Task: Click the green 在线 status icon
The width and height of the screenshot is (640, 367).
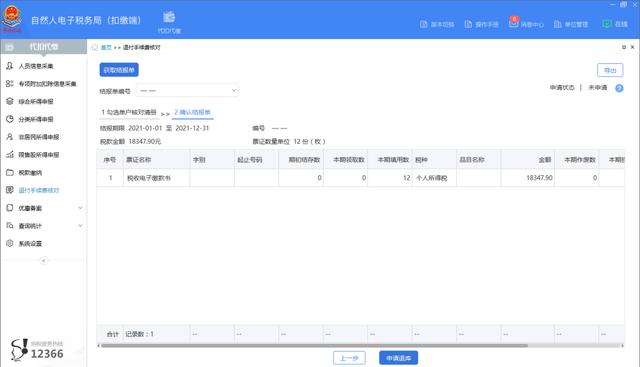Action: point(607,24)
